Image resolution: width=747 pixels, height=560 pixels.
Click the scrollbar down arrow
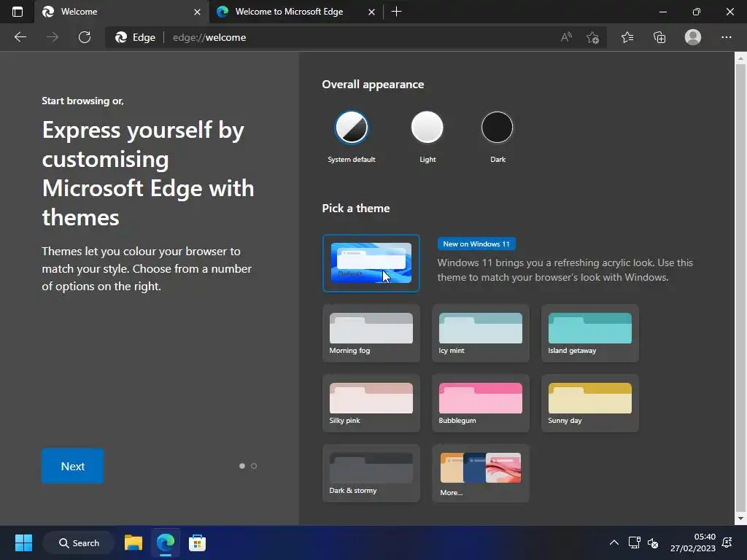coord(740,518)
